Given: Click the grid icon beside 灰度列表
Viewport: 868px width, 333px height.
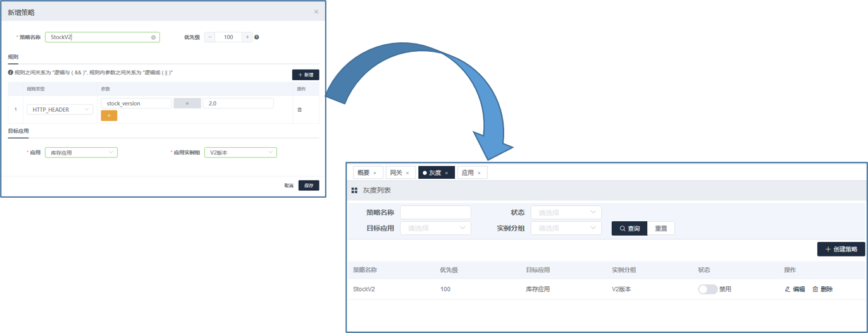Looking at the screenshot, I should 354,190.
